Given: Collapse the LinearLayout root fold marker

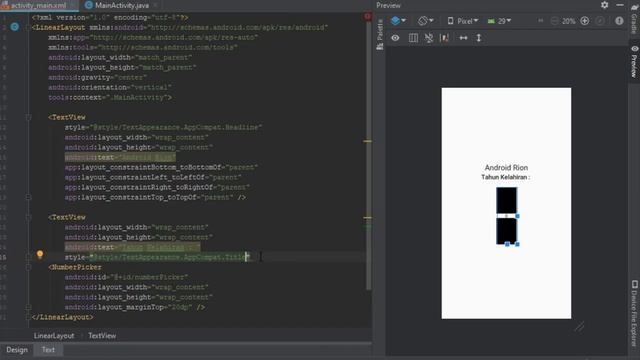Looking at the screenshot, I should [28, 27].
